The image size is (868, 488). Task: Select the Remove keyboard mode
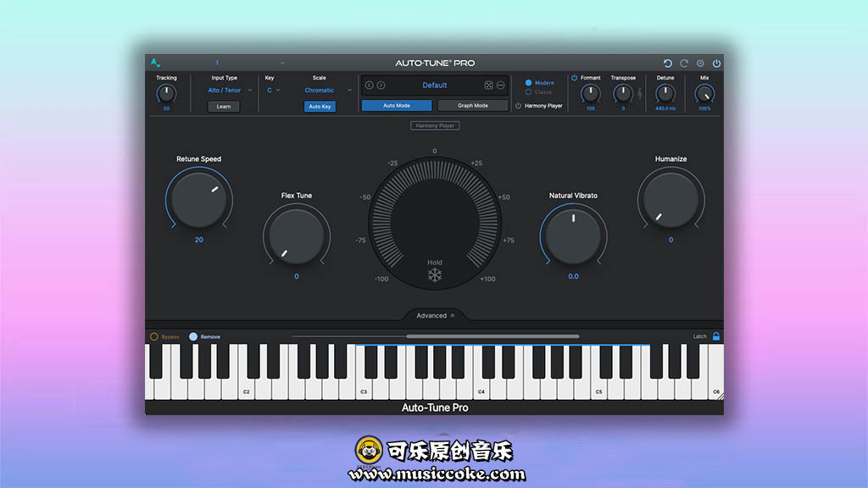[x=193, y=336]
